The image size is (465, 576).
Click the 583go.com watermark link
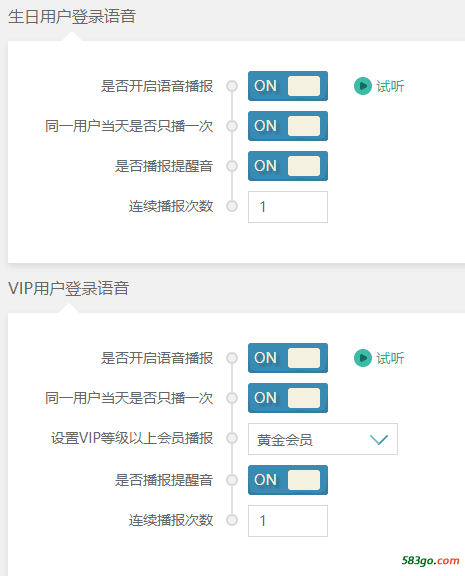430,561
